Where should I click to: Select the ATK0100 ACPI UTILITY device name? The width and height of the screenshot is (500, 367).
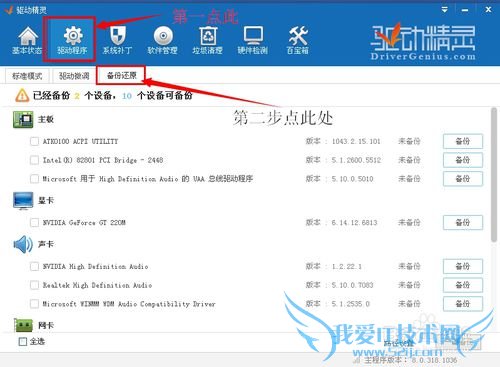[80, 141]
